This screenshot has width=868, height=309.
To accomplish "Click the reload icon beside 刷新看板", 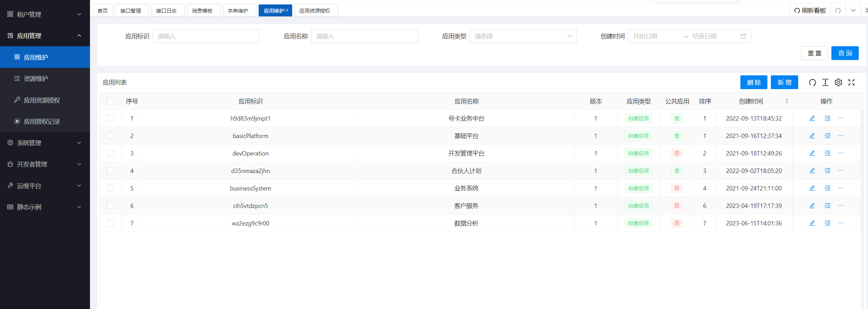I will [838, 11].
